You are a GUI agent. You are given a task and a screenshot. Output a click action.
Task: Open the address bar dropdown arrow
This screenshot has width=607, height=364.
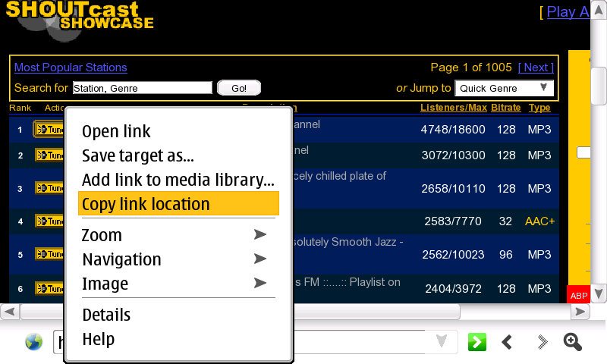click(442, 341)
